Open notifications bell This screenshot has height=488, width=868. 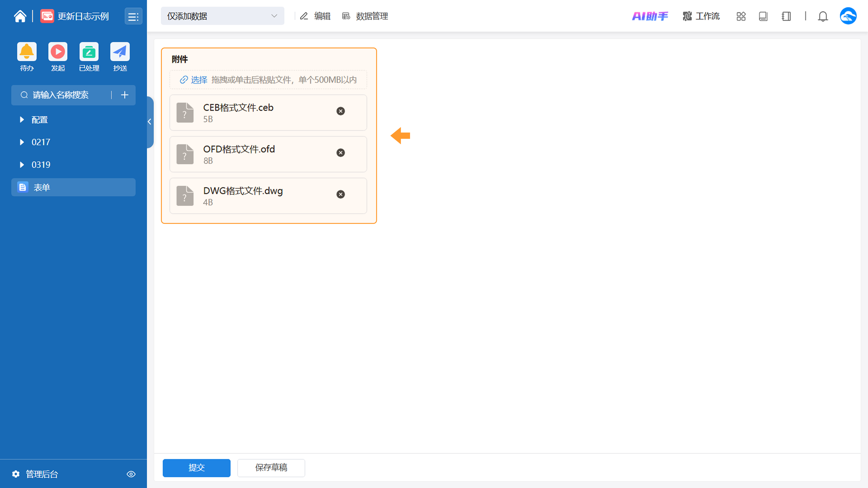pyautogui.click(x=823, y=16)
